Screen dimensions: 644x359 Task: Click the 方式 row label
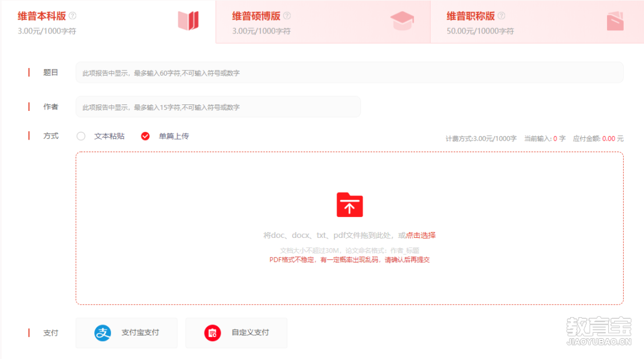51,136
